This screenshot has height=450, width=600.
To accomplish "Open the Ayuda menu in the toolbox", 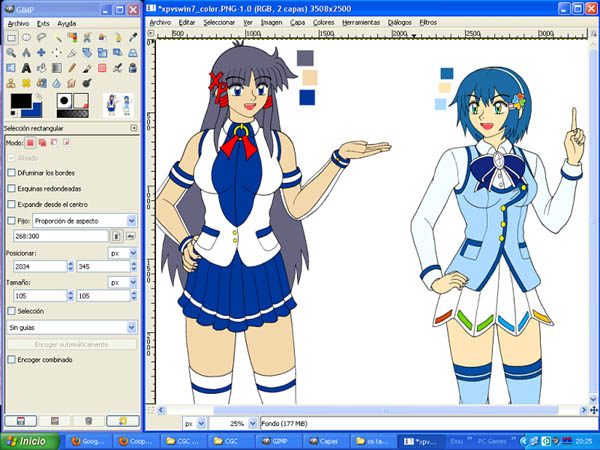I will pyautogui.click(x=67, y=24).
